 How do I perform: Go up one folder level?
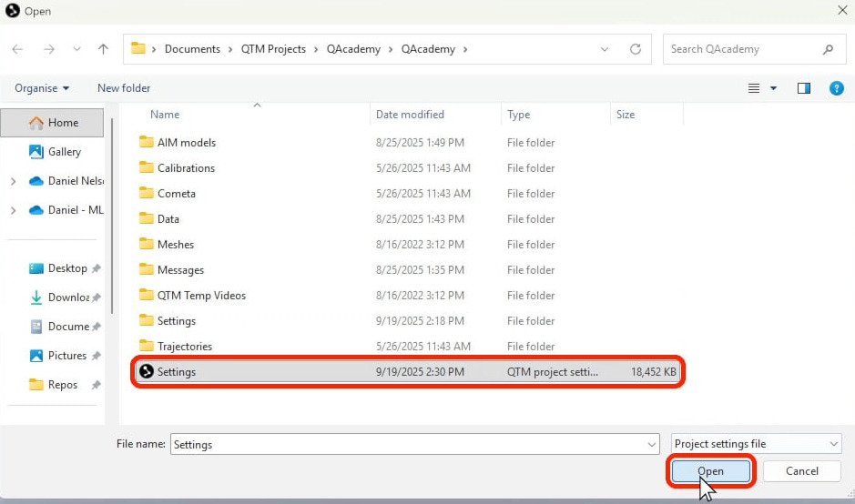click(x=103, y=49)
